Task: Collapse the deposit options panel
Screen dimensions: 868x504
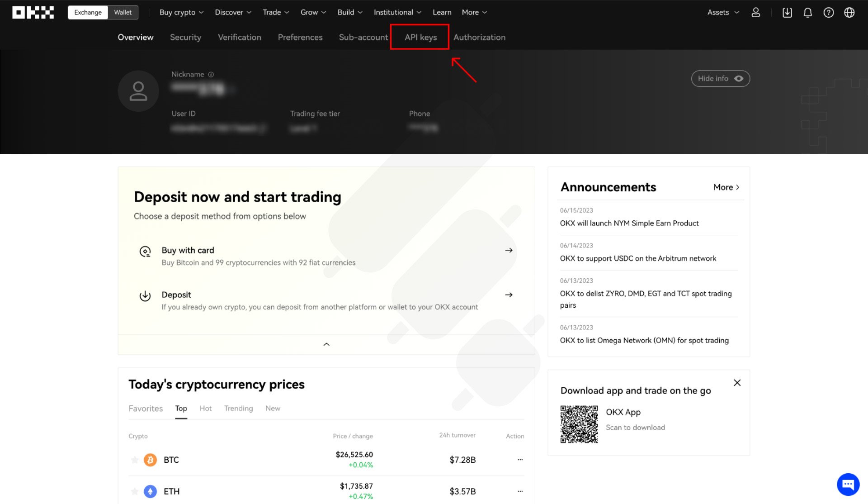Action: [326, 344]
